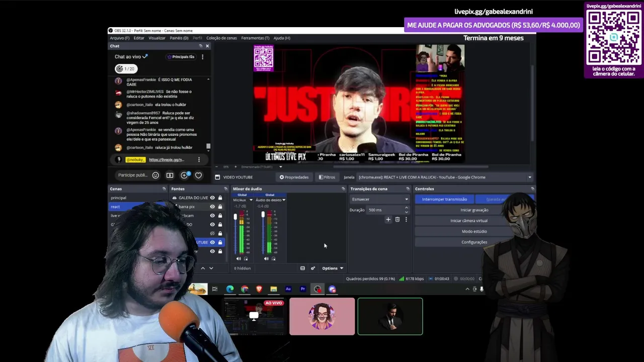The width and height of the screenshot is (644, 362).
Task: Toggle lock on barra pix source
Action: (220, 207)
